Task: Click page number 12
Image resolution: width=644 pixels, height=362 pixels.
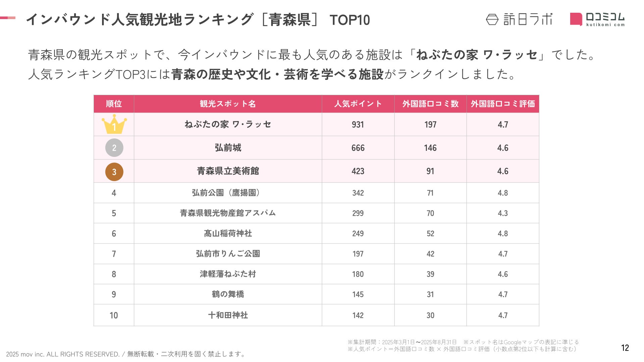Action: (625, 348)
